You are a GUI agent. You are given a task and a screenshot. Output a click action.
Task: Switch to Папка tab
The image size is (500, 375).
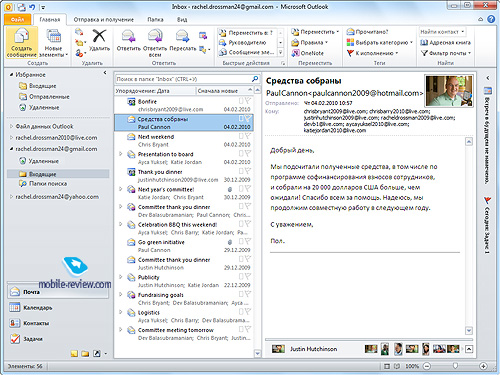[x=155, y=20]
